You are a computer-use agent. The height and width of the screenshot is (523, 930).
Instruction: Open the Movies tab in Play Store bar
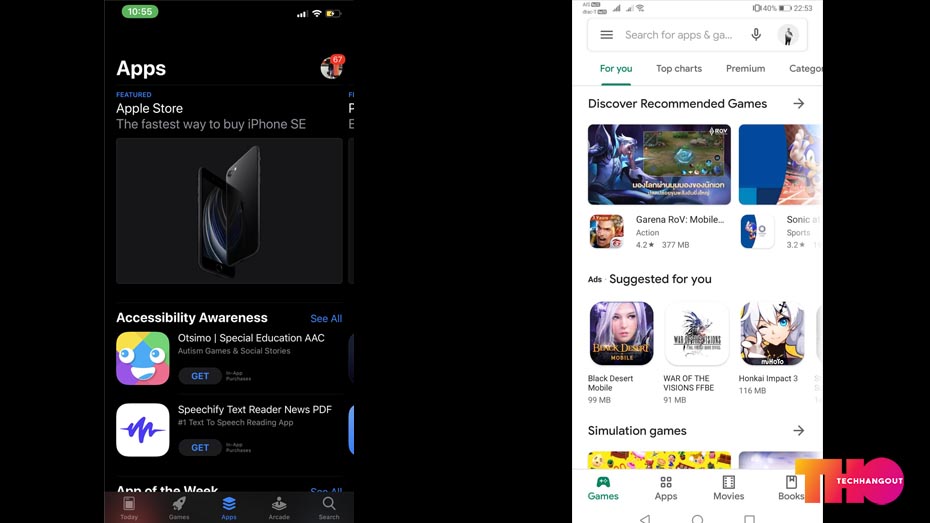pos(728,489)
